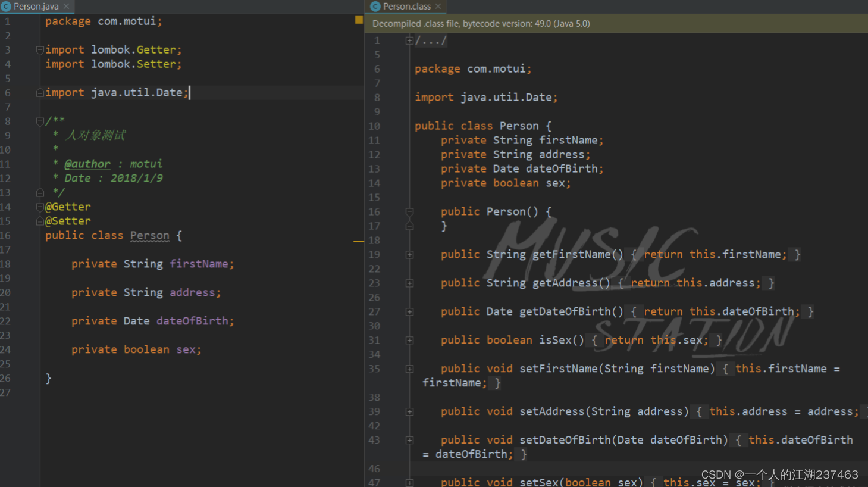Close the Person.class tab
868x487 pixels.
tap(438, 7)
